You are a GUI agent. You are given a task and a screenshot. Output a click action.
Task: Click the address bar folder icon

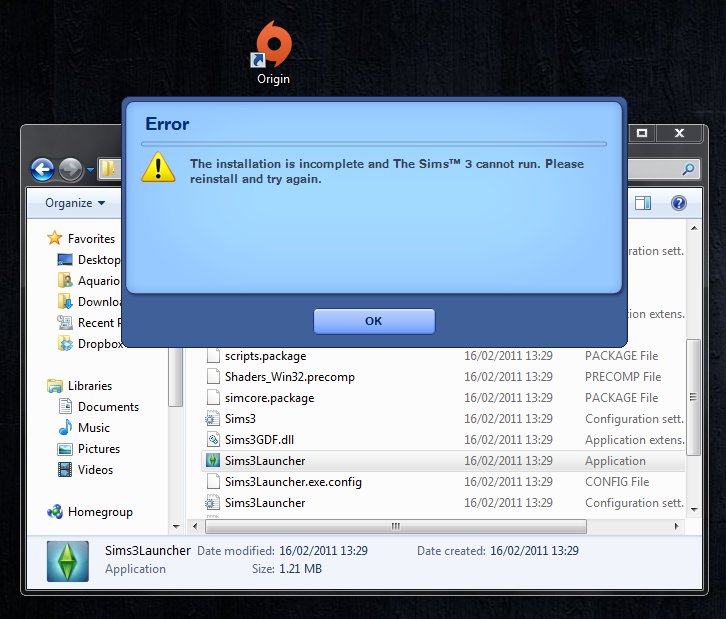pyautogui.click(x=108, y=169)
